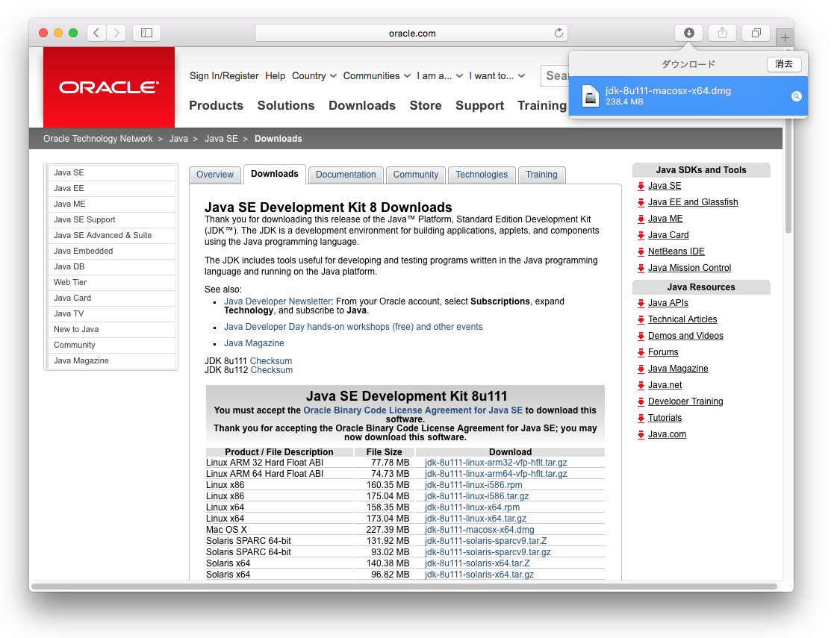Open Oracle Binary Code License Agreement link

pos(413,410)
